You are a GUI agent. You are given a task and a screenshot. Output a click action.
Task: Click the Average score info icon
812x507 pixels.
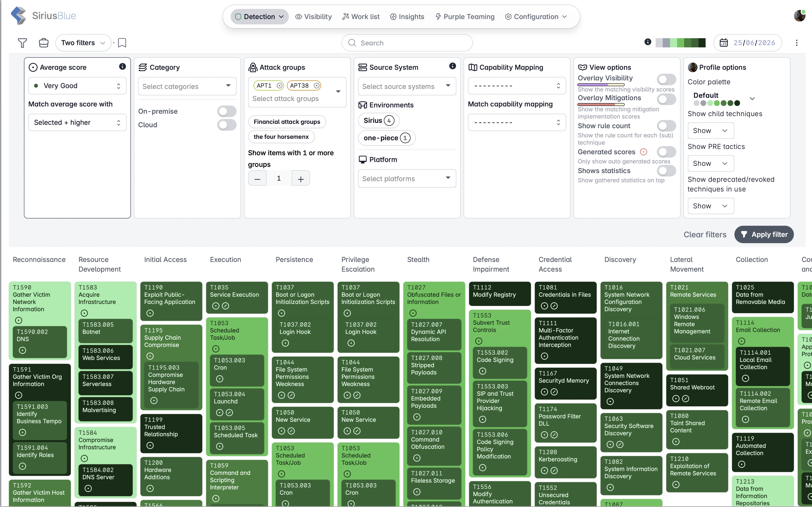(x=123, y=66)
